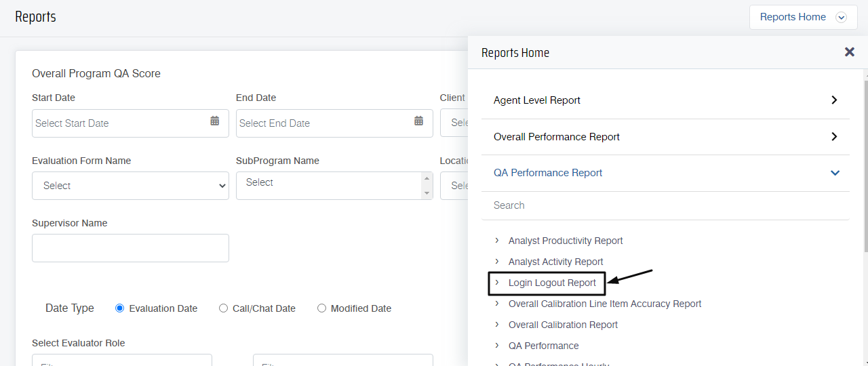Click first Select Evaluator Role filter box
This screenshot has height=366, width=868.
tap(122, 360)
